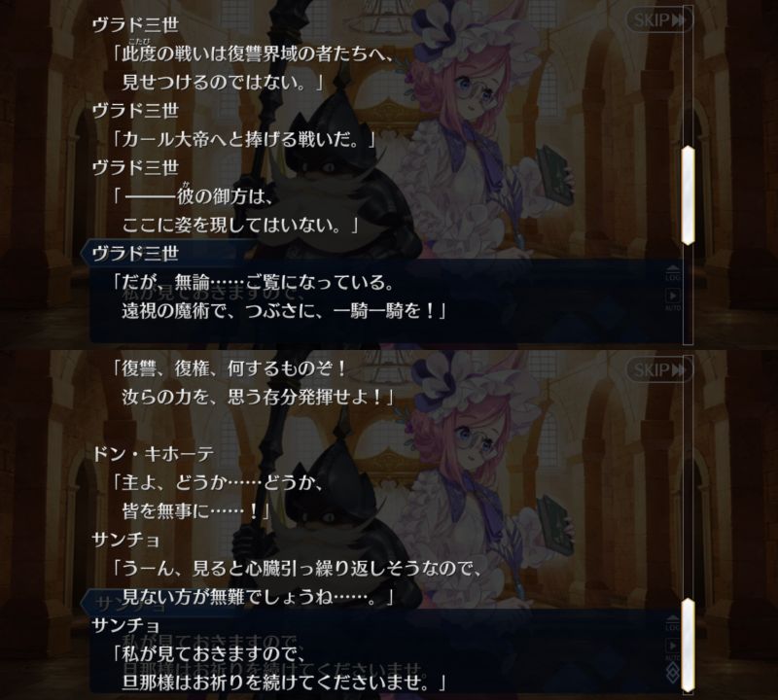Advance the dialogue 旦那様はお祈りを続けてくださいませ
The image size is (778, 700).
[284, 682]
